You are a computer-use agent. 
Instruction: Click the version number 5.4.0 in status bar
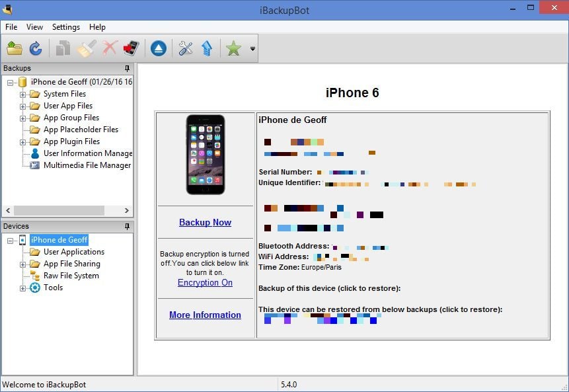coord(289,385)
